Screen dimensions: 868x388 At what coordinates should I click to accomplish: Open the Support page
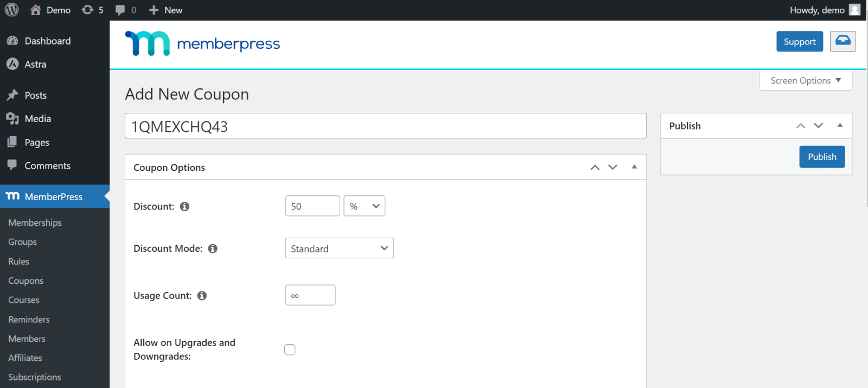point(800,41)
